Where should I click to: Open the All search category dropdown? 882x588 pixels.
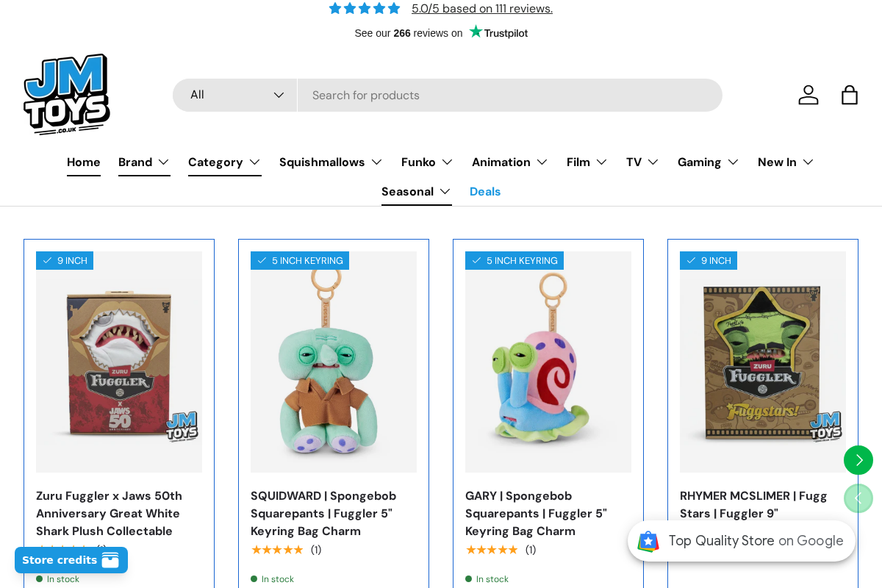[x=235, y=95]
